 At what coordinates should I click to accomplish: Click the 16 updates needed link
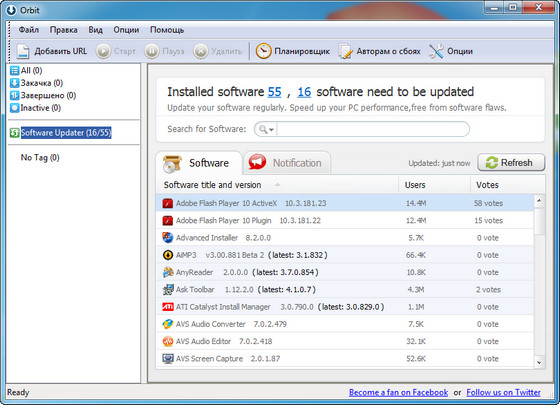[304, 92]
